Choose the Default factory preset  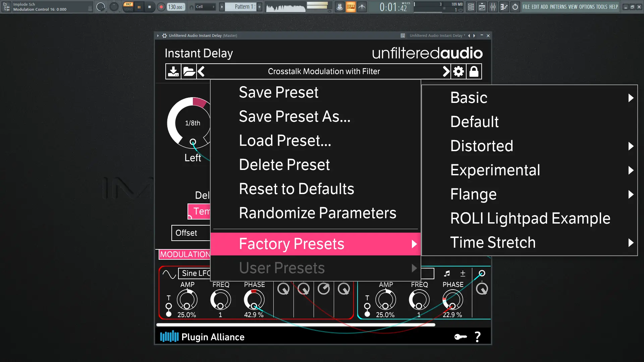coord(474,122)
